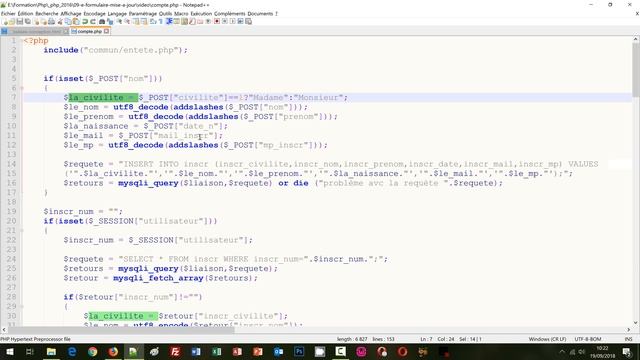
Task: Toggle file monitoring eye icon
Action: pos(207,21)
